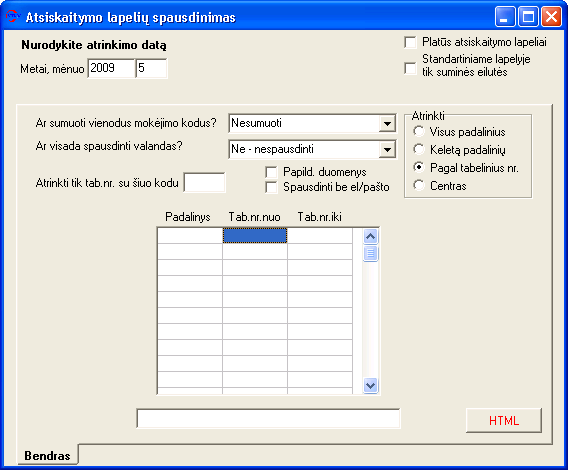Screen dimensions: 568x470
Task: Click the grid scrollbar thumb
Action: coord(370,253)
